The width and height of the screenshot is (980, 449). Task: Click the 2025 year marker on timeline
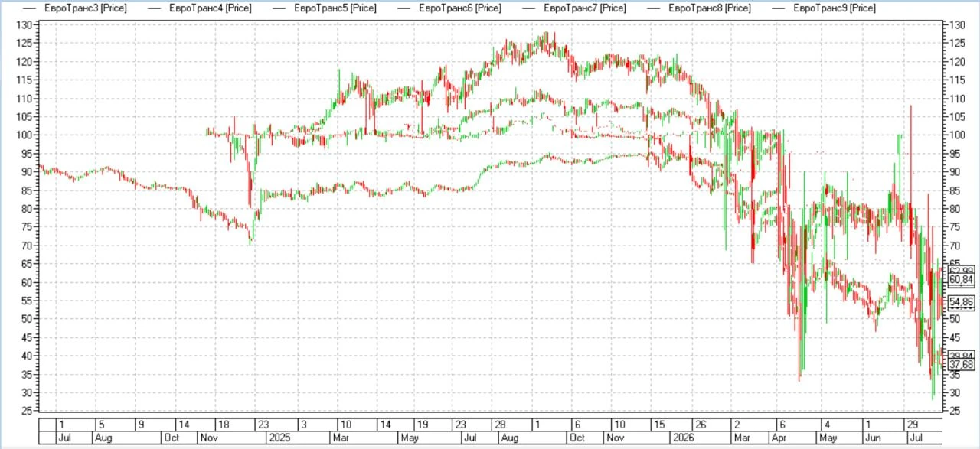coord(277,438)
